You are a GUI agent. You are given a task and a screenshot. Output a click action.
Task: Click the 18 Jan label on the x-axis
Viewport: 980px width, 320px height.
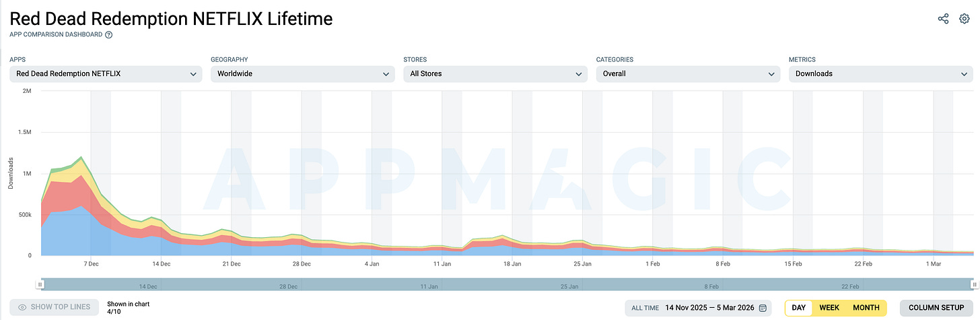pos(512,264)
